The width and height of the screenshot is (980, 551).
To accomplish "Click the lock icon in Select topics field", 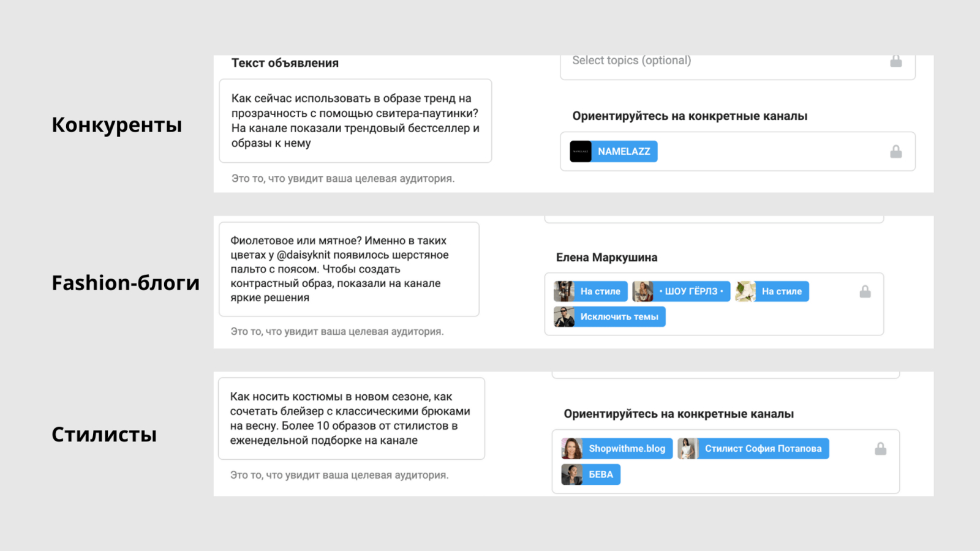I will [x=895, y=61].
